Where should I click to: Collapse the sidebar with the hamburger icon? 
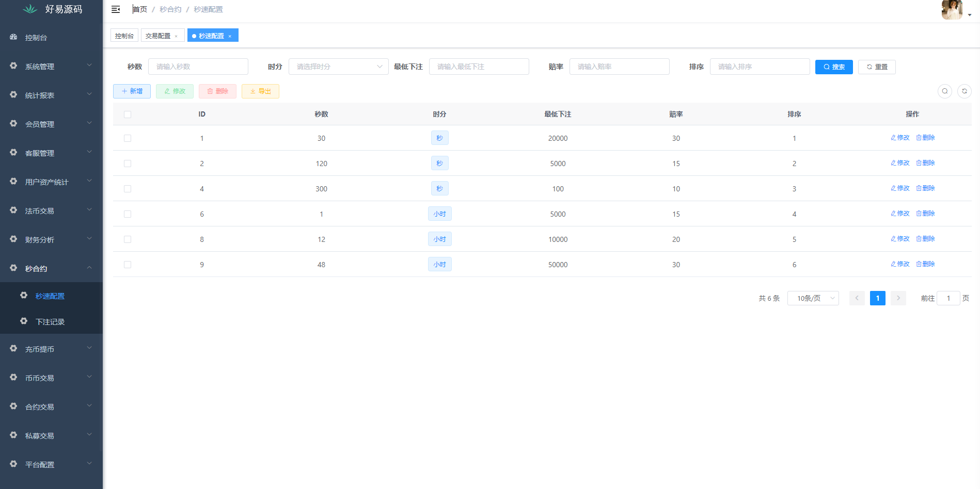[116, 9]
